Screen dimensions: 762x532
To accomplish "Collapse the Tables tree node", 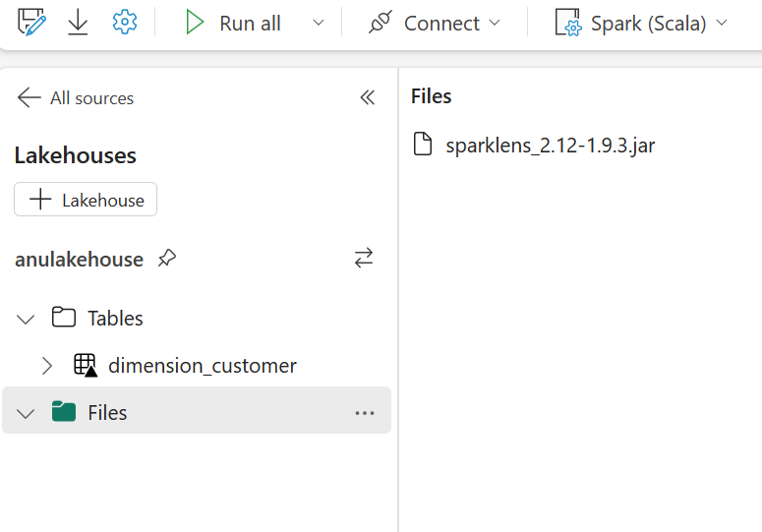I will [26, 320].
